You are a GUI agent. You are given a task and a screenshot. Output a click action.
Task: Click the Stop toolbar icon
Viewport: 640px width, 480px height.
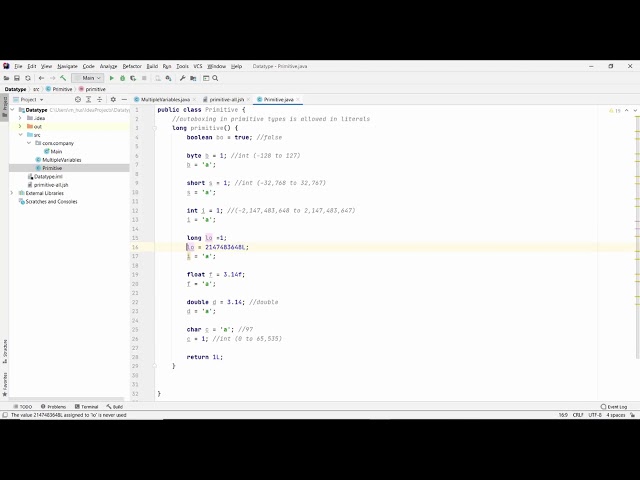(x=144, y=78)
